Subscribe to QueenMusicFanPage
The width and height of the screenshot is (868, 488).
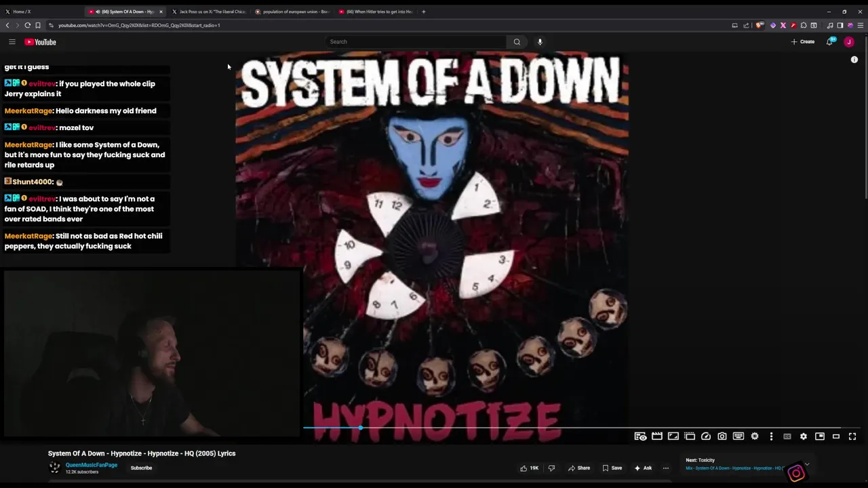(141, 468)
